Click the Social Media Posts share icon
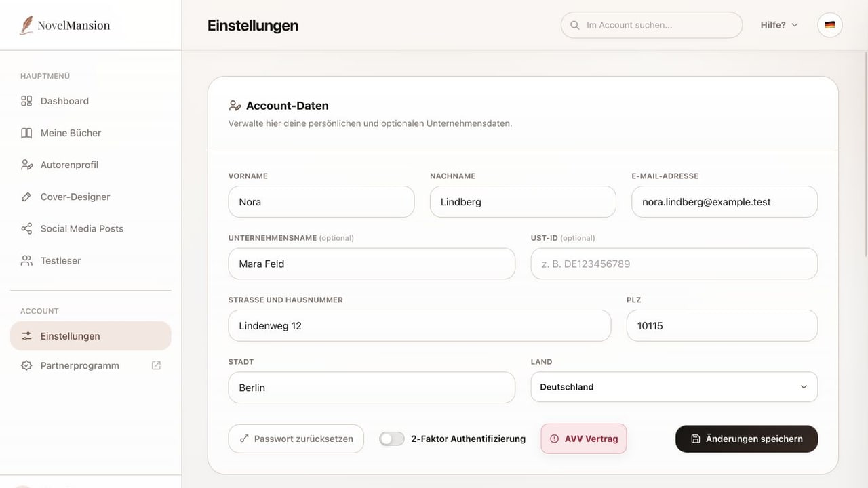 pos(26,228)
